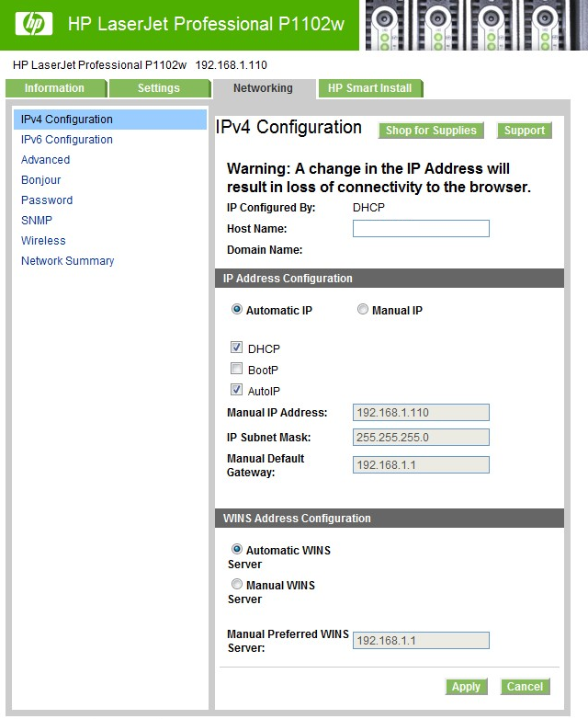588x719 pixels.
Task: Open the Wireless settings link
Action: point(43,240)
